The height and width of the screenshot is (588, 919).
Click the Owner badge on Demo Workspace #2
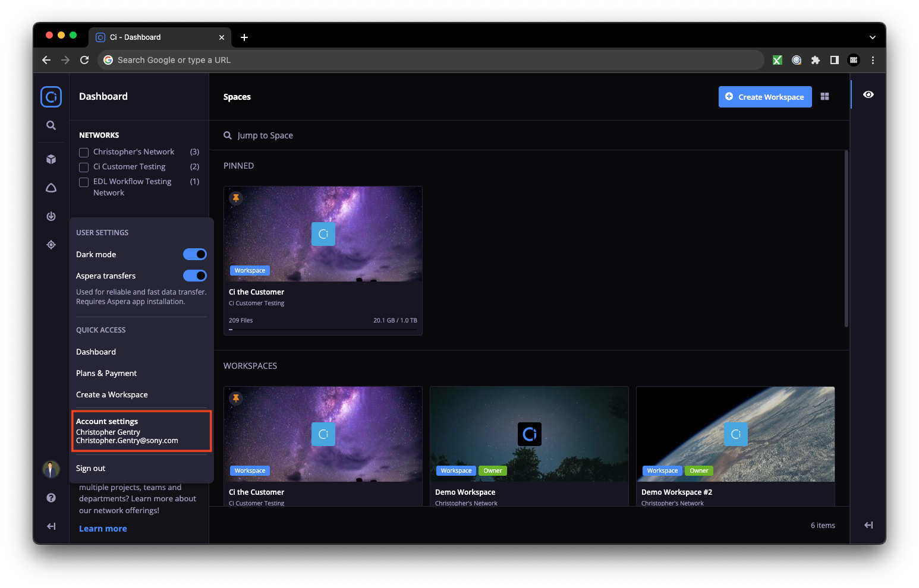699,470
